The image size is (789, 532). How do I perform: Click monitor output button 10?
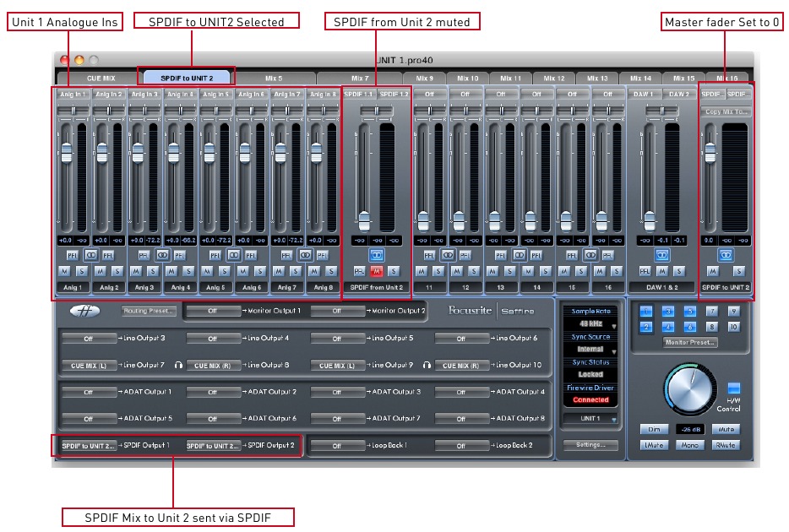coord(734,328)
